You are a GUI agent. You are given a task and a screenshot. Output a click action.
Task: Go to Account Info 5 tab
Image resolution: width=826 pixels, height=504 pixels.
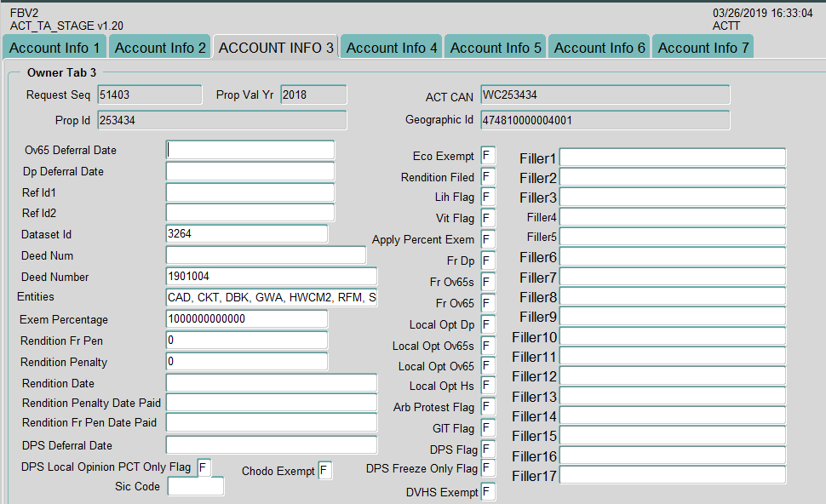(496, 48)
